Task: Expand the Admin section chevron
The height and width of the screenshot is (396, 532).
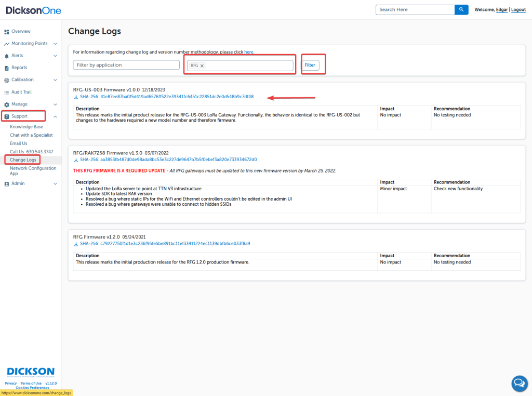Action: (55, 184)
